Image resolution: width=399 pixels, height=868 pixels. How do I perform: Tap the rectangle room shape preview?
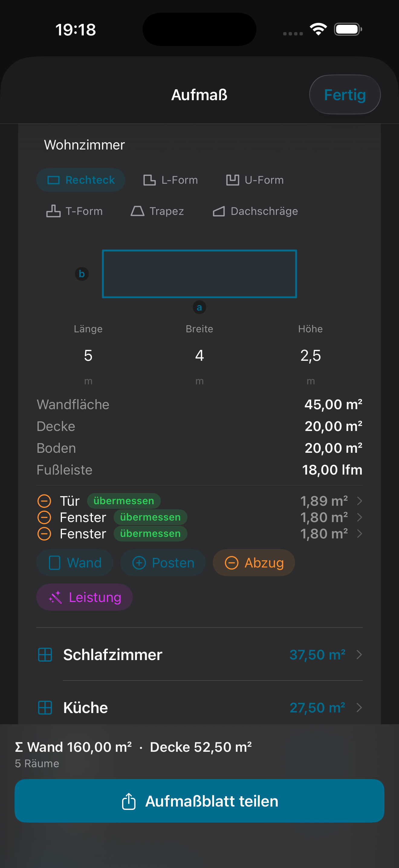click(199, 274)
